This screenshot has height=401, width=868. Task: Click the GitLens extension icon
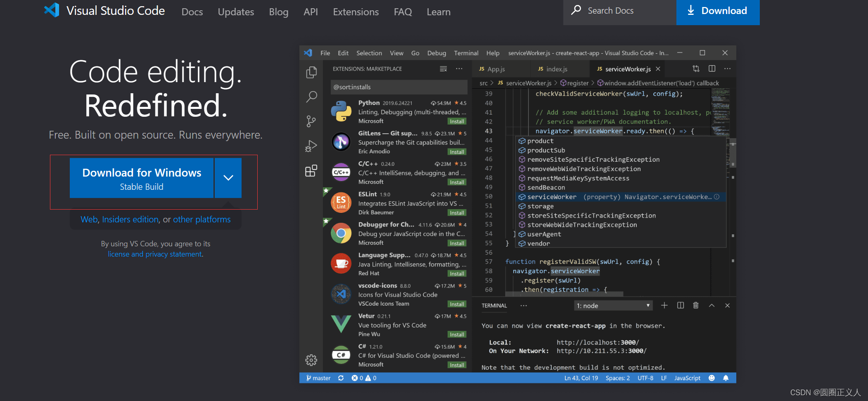pyautogui.click(x=341, y=142)
